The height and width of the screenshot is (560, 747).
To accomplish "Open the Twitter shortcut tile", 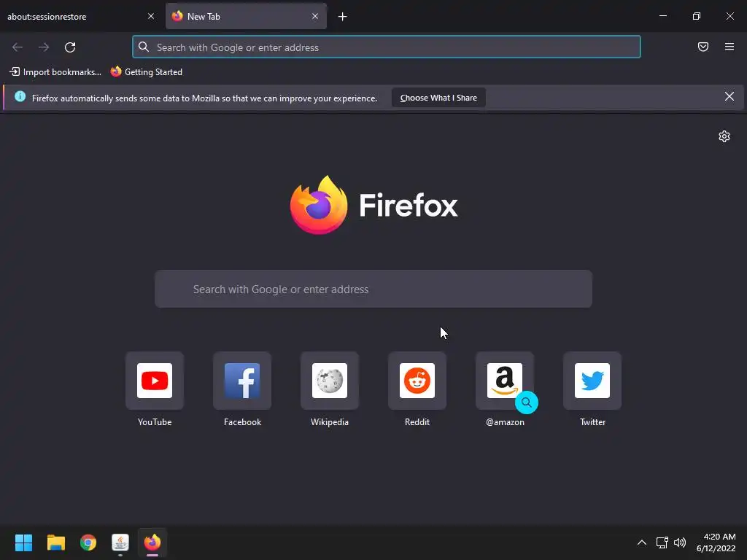I will (x=592, y=381).
